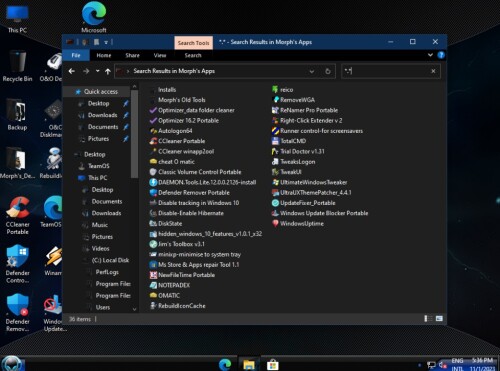Select WindowsUptime item
Viewport: 500px width, 371px height.
click(x=298, y=224)
